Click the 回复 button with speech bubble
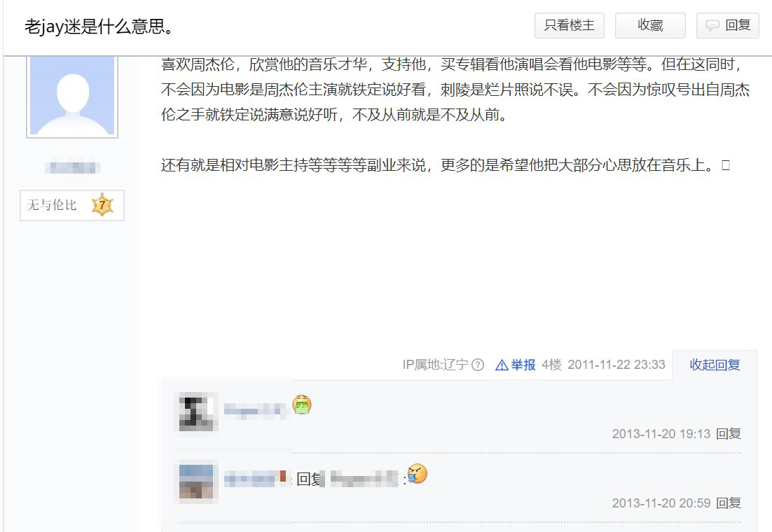This screenshot has height=532, width=772. (x=727, y=25)
